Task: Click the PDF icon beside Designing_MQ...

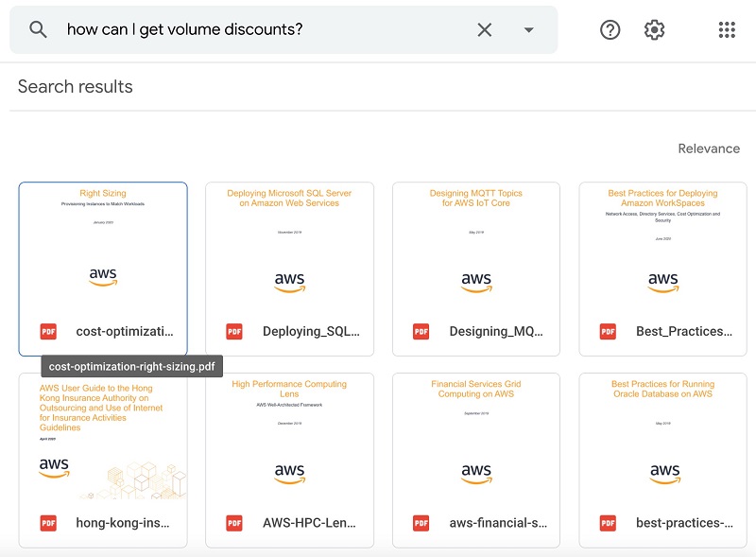Action: click(421, 332)
